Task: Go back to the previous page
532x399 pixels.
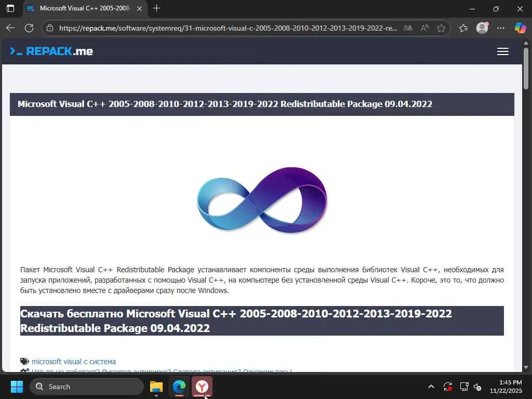Action: [x=10, y=28]
